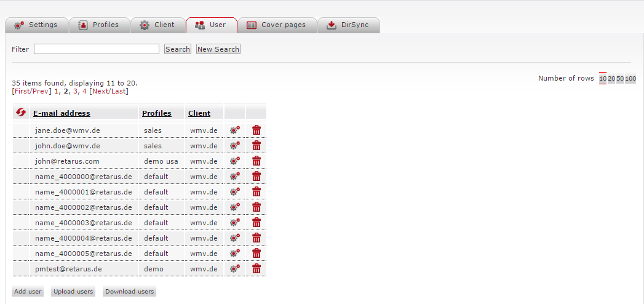Go to the Next results page

[x=100, y=91]
